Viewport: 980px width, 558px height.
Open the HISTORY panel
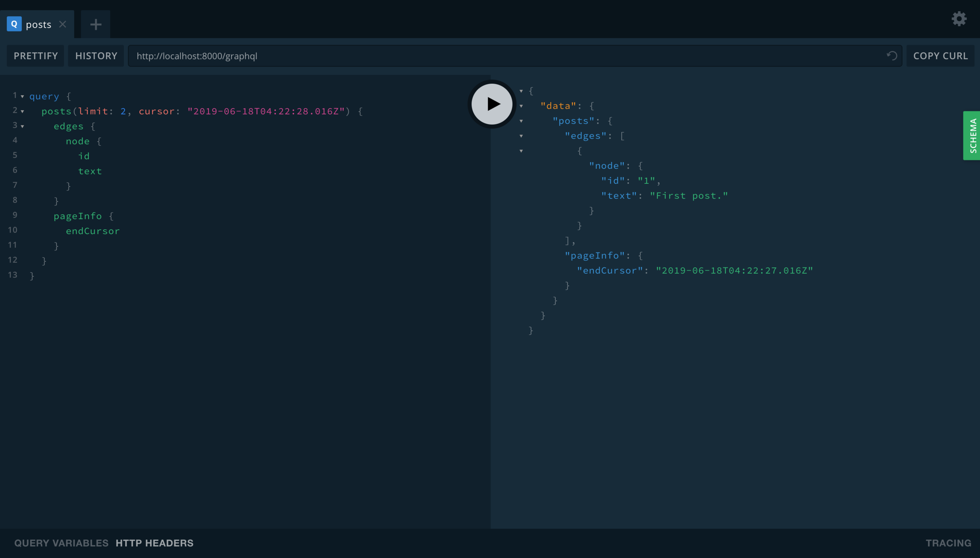click(x=96, y=56)
